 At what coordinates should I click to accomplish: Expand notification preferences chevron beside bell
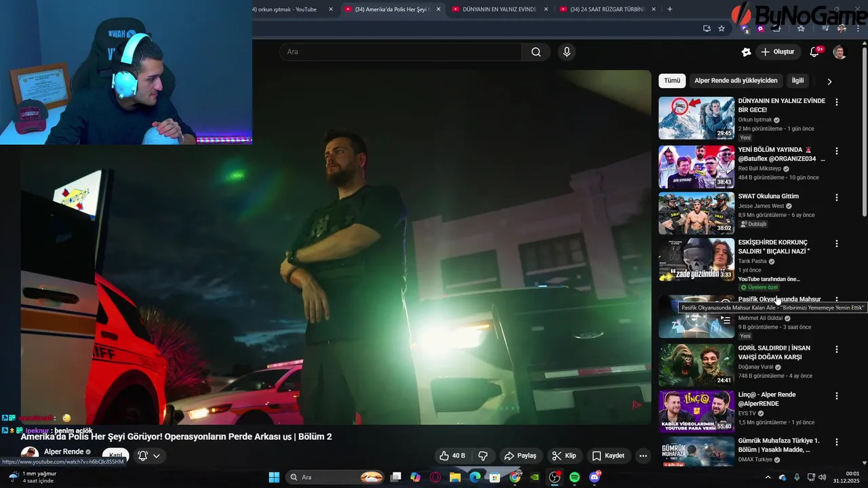pyautogui.click(x=157, y=456)
